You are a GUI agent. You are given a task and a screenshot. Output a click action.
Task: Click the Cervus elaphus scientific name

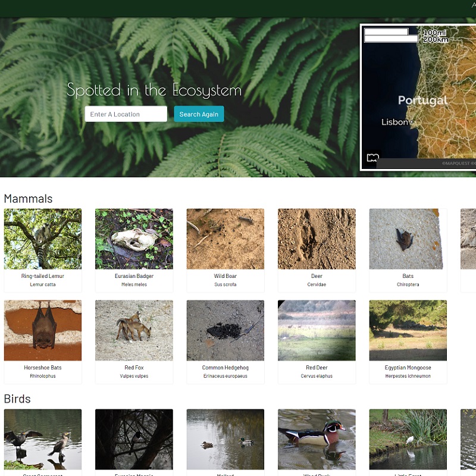tap(317, 376)
